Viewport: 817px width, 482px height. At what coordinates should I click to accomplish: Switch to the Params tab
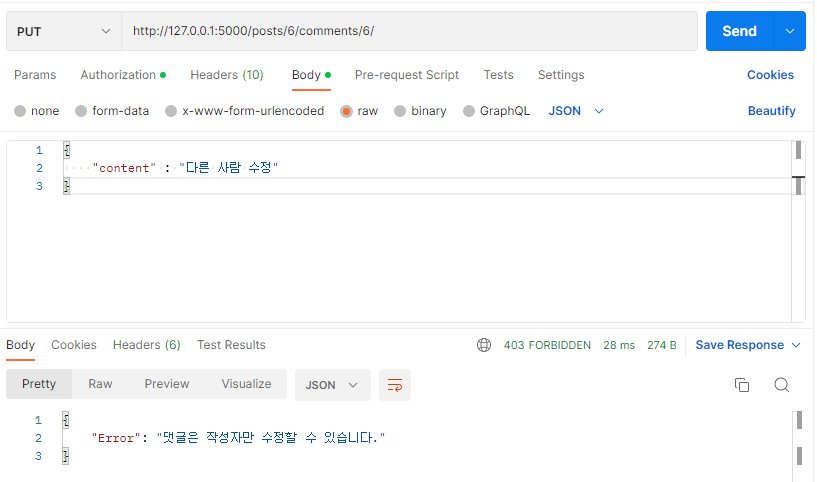[x=35, y=75]
